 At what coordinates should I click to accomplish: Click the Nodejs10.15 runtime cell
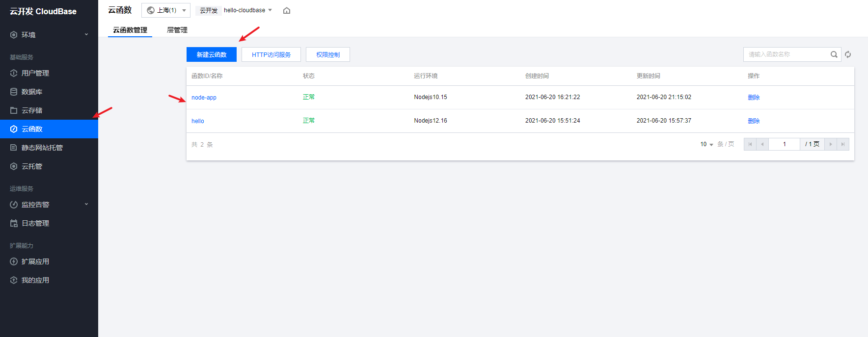[x=431, y=97]
